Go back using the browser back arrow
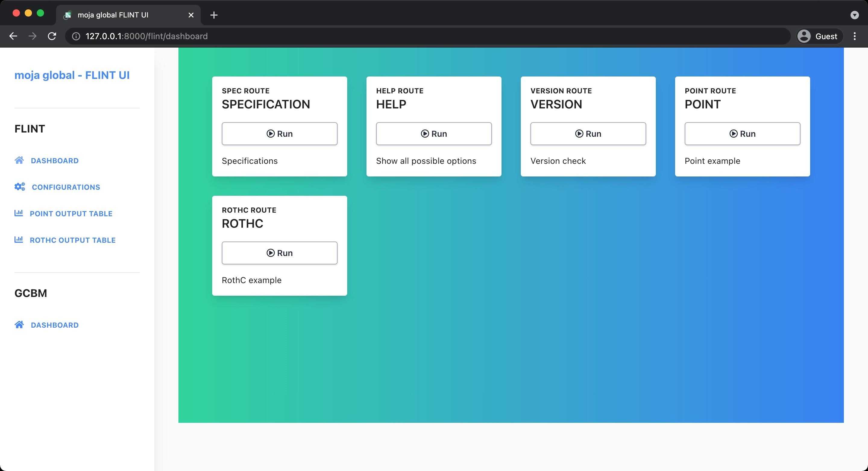 (13, 36)
